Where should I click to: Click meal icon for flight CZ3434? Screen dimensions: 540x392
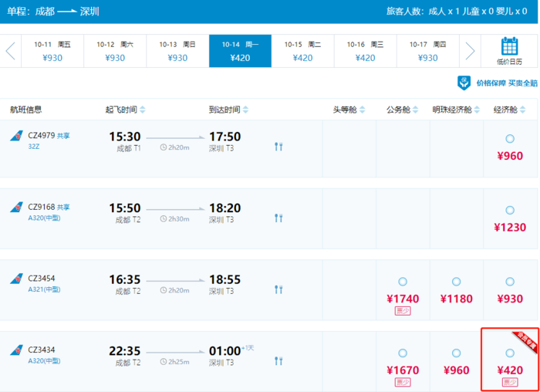coord(278,361)
